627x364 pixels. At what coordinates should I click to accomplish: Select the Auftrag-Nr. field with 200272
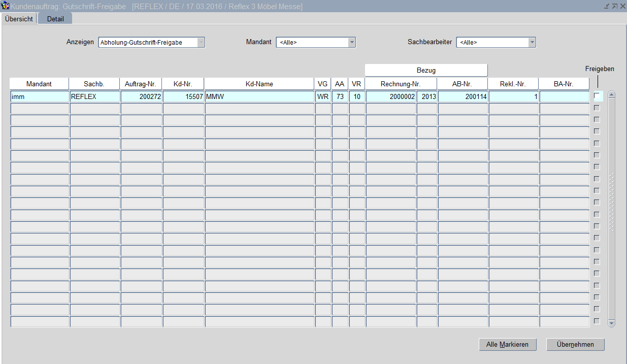coord(141,96)
